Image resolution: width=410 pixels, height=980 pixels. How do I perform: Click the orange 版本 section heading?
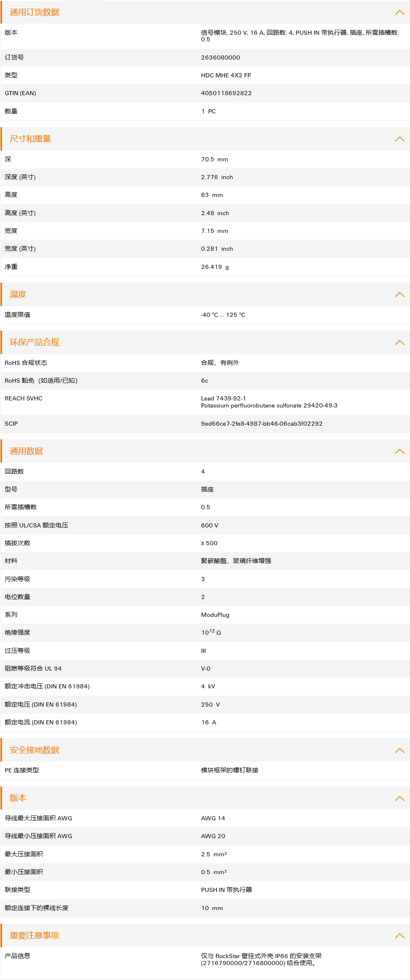[18, 798]
